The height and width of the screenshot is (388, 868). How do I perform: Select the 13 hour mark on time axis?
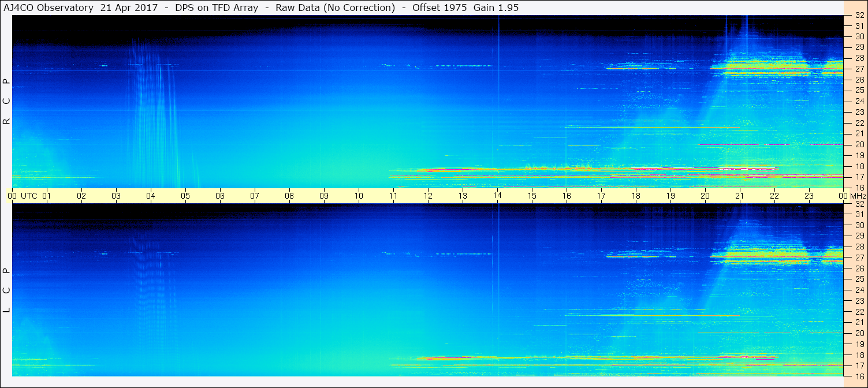463,196
